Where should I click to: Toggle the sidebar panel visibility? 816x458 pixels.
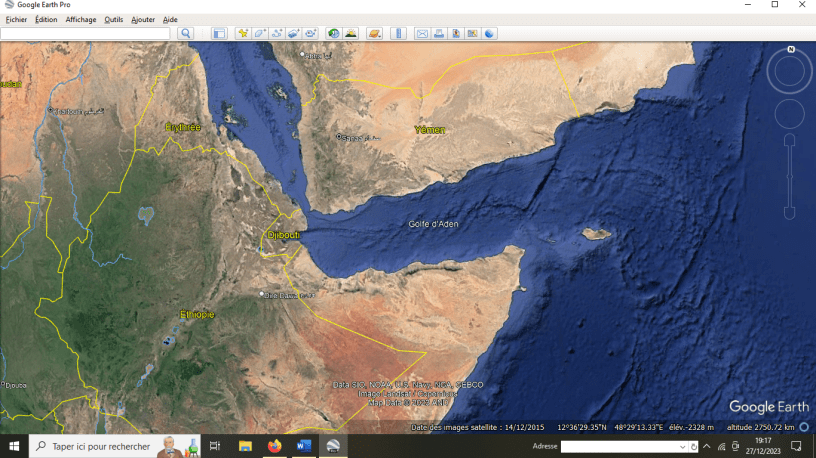(219, 33)
